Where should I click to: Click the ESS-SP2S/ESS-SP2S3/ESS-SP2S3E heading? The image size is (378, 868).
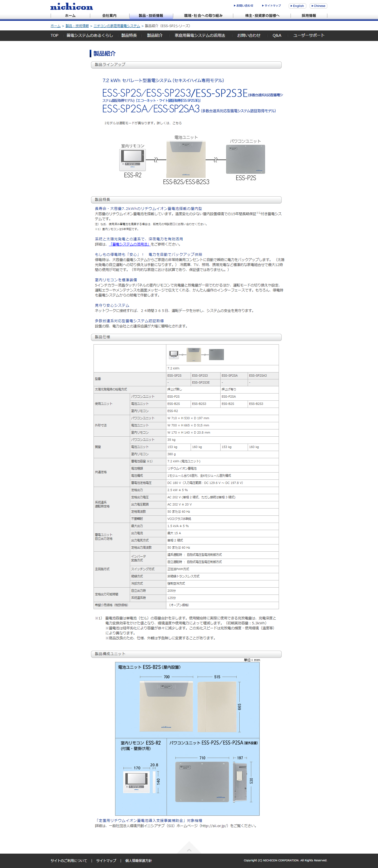click(175, 93)
